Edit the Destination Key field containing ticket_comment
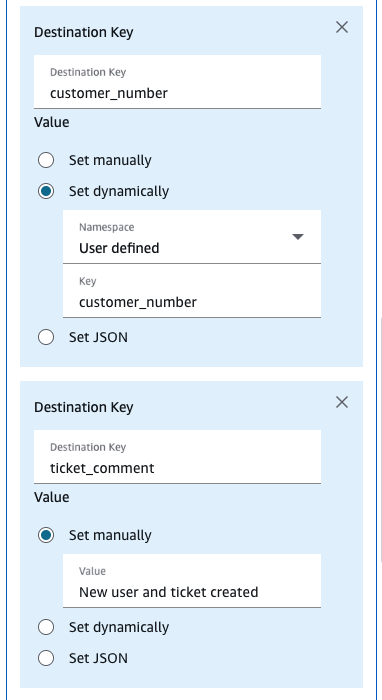The image size is (382, 700). (x=177, y=457)
